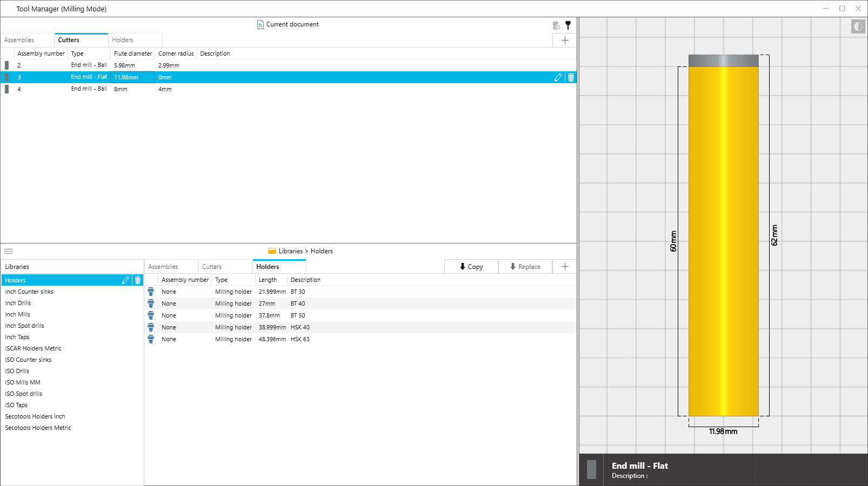Switch to the library Cutters tab
The width and height of the screenshot is (868, 486).
pos(212,267)
